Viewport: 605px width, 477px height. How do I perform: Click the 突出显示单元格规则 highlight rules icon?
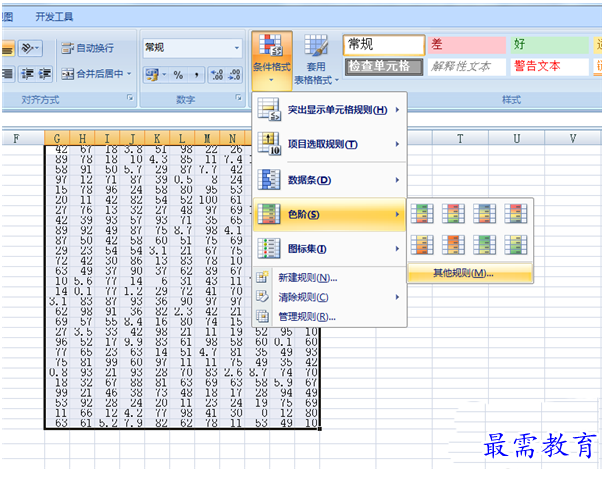[269, 109]
